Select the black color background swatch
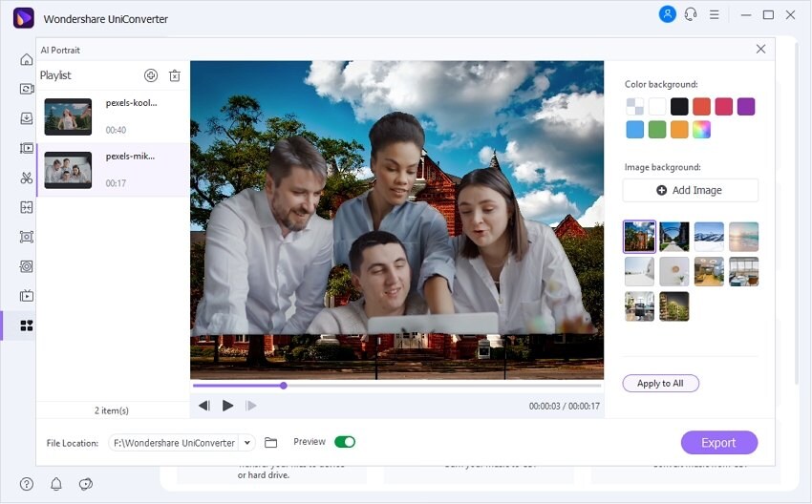The height and width of the screenshot is (504, 812). coord(679,107)
